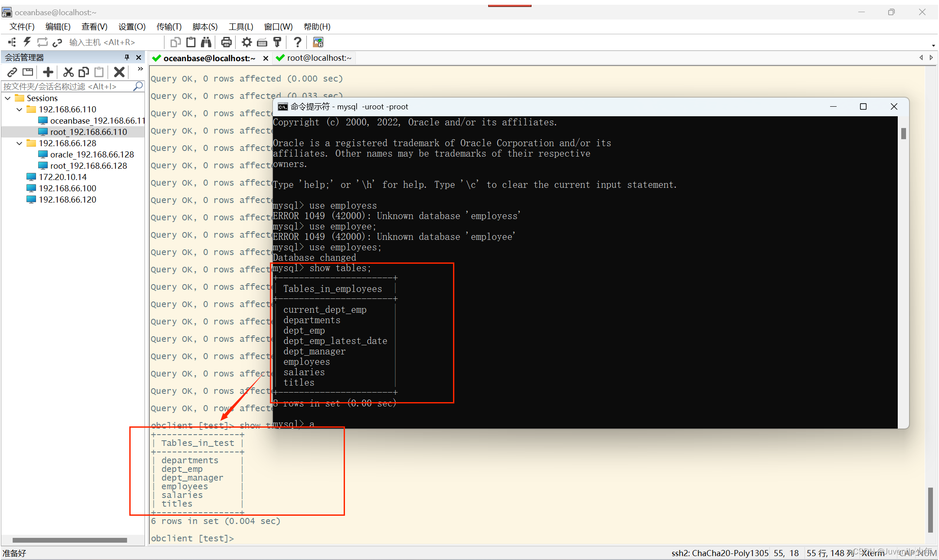
Task: Open the 设置(O) menu
Action: 132,27
